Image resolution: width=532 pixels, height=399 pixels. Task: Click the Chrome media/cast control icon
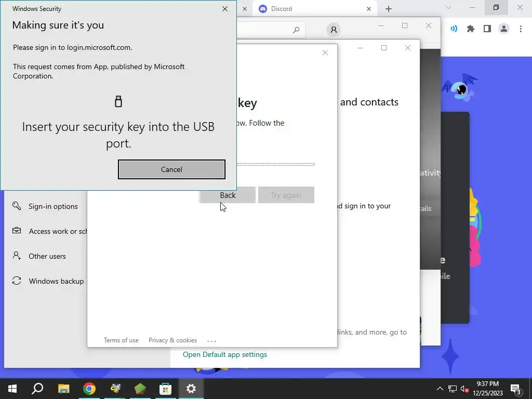pyautogui.click(x=454, y=29)
